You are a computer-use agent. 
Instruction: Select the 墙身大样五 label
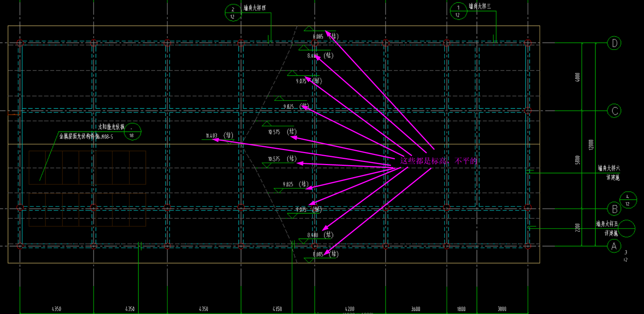click(x=607, y=224)
